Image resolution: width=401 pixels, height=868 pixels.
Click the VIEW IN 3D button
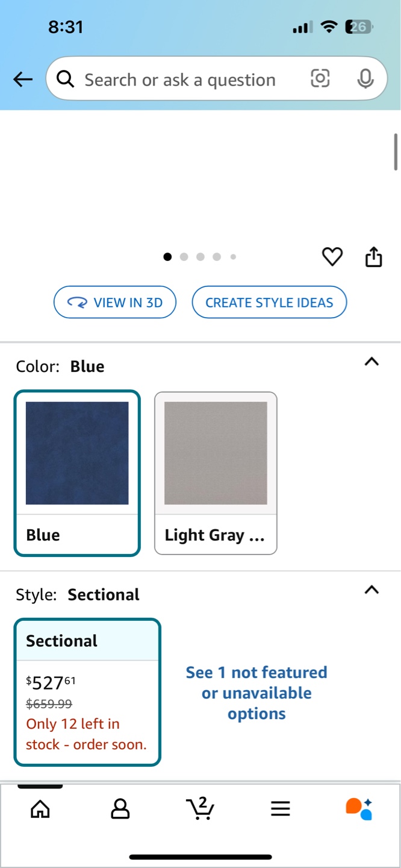pos(115,302)
